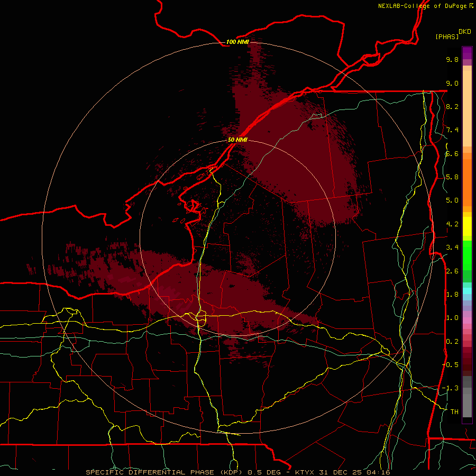Click the "8.2" color scale value
The height and width of the screenshot is (476, 476).
pos(452,106)
